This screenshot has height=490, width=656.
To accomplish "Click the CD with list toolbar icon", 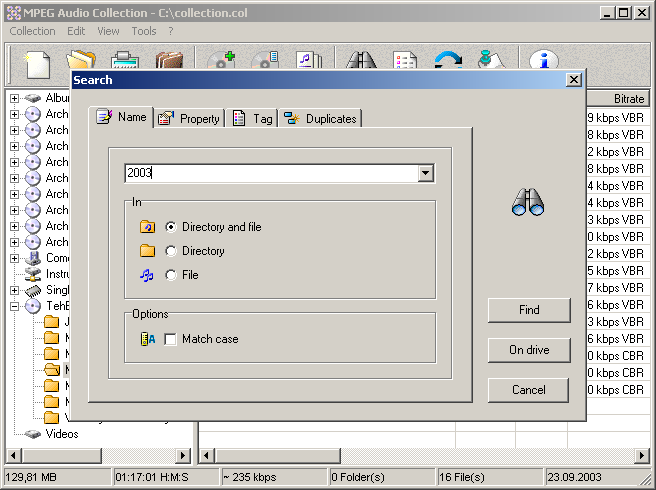I will [265, 60].
